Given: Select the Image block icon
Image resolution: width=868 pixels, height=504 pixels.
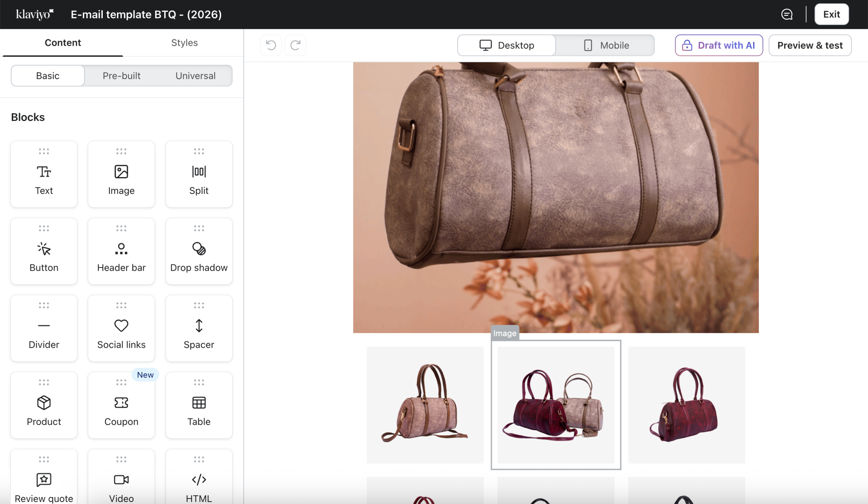Looking at the screenshot, I should pyautogui.click(x=121, y=172).
